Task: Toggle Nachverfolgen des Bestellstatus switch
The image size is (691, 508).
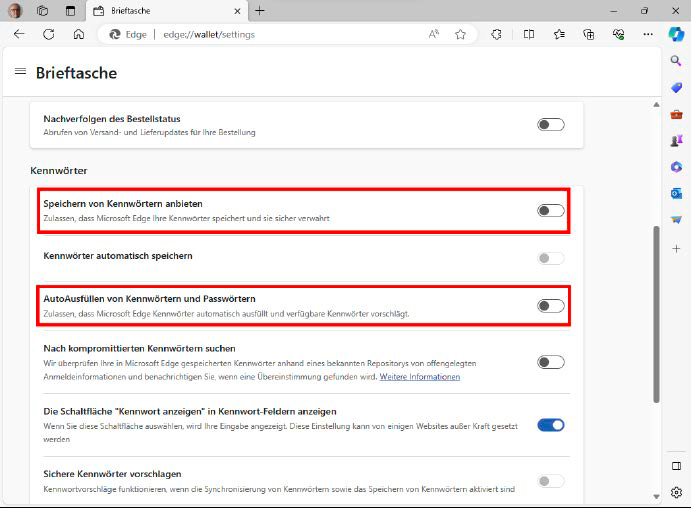Action: [550, 125]
